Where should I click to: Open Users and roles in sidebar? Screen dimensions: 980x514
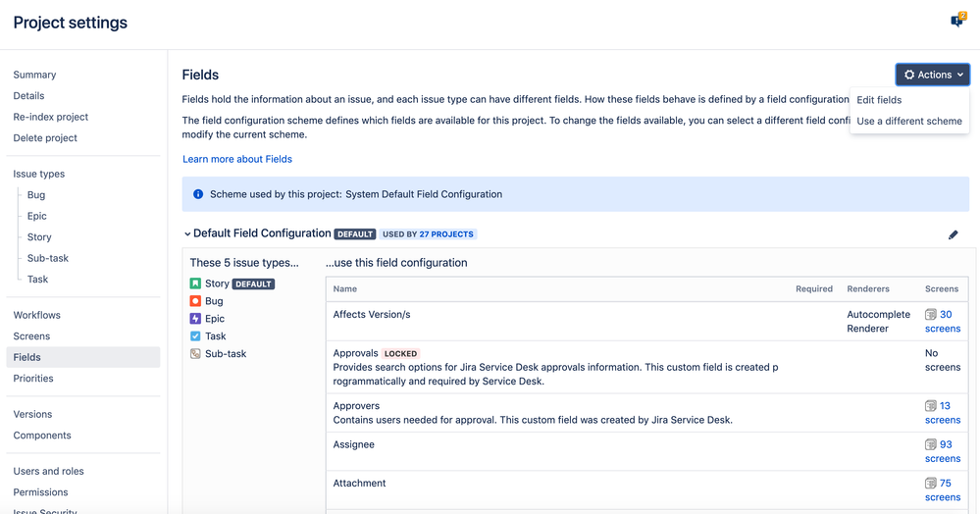48,471
